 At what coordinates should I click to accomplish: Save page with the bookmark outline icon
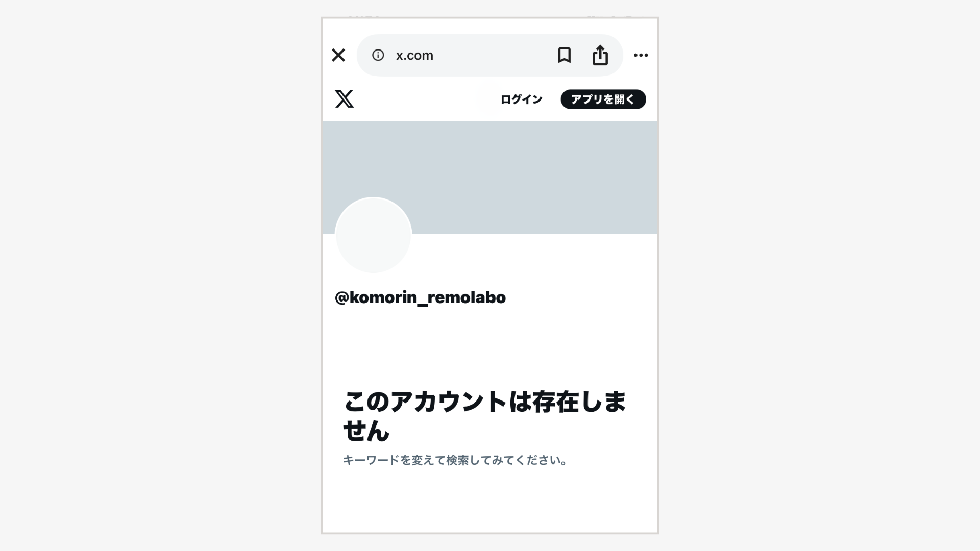(x=564, y=55)
